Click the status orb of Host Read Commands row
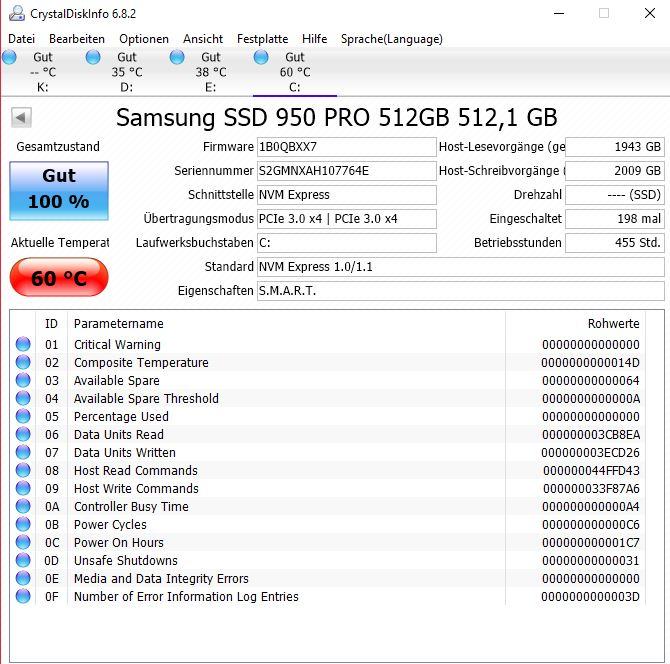Screen dimensions: 670x664 [x=23, y=470]
